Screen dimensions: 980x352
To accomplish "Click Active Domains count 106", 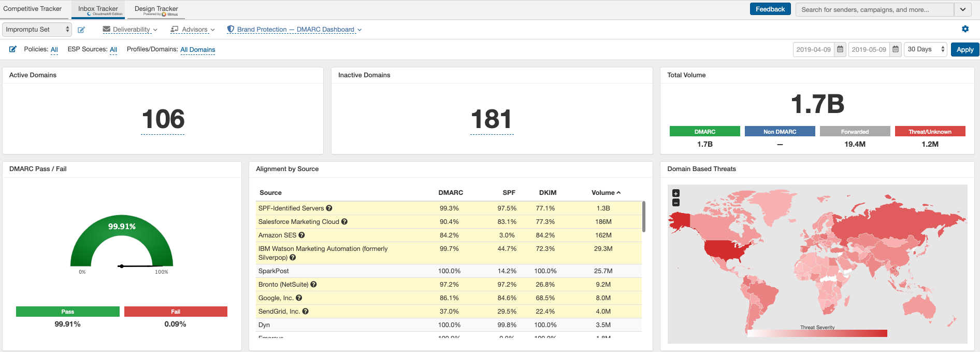I will (163, 119).
